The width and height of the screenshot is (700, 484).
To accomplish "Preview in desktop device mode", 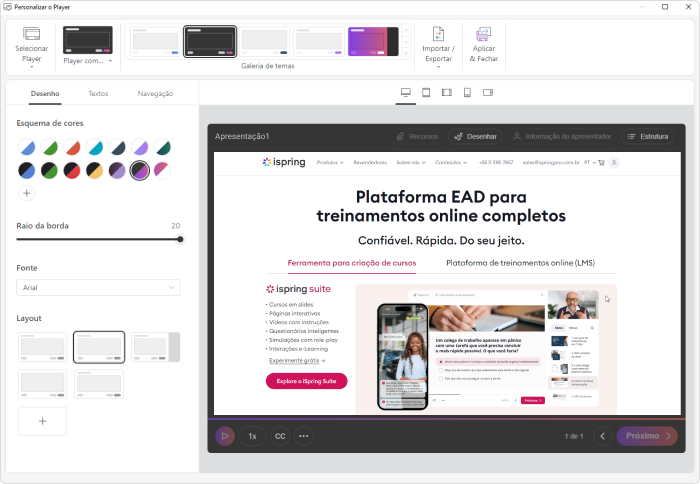I will click(x=406, y=92).
